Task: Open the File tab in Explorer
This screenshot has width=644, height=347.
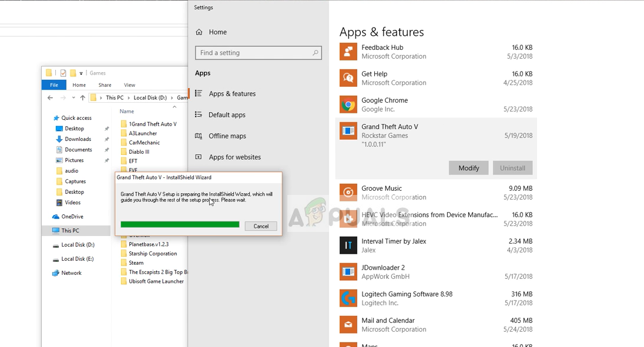Action: (x=54, y=85)
